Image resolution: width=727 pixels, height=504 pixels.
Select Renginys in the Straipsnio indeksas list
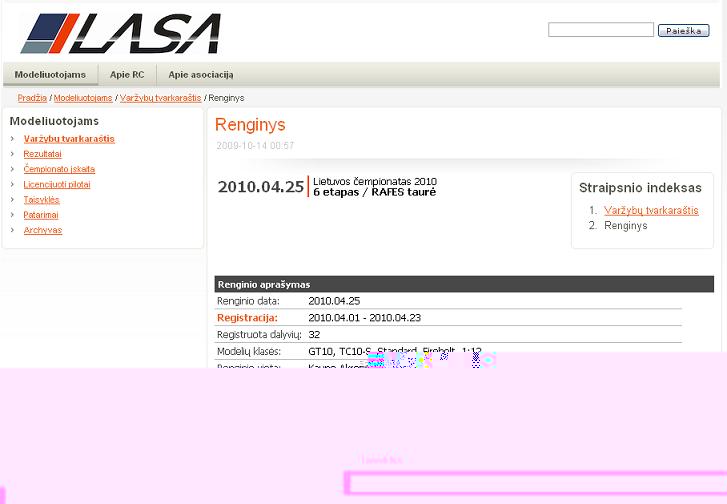coord(625,226)
